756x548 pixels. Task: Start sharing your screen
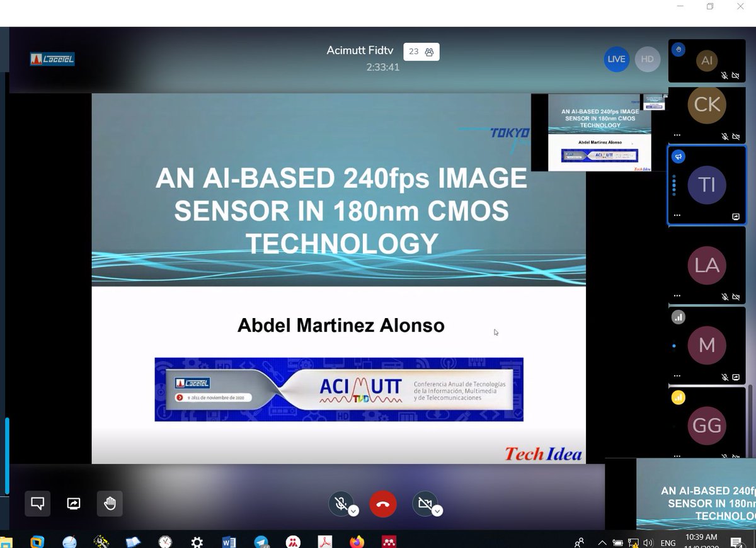tap(74, 503)
